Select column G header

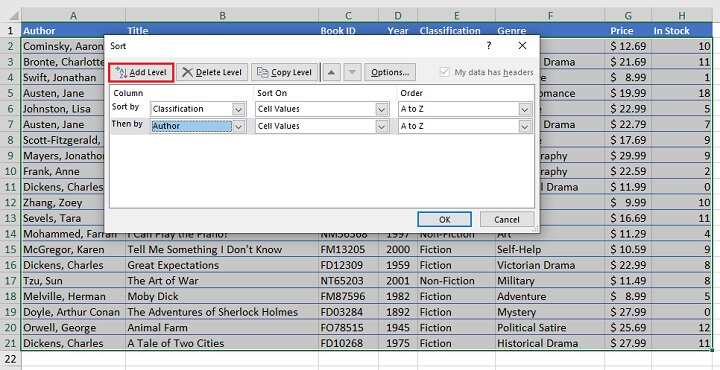[628, 16]
